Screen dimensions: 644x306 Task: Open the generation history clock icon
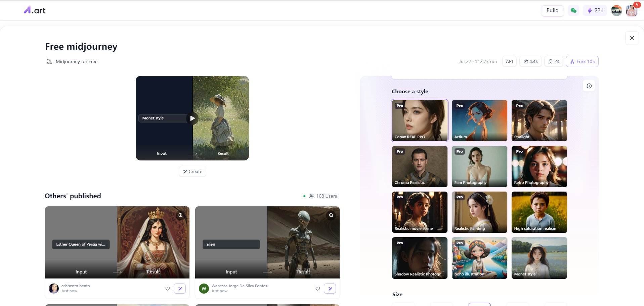589,86
